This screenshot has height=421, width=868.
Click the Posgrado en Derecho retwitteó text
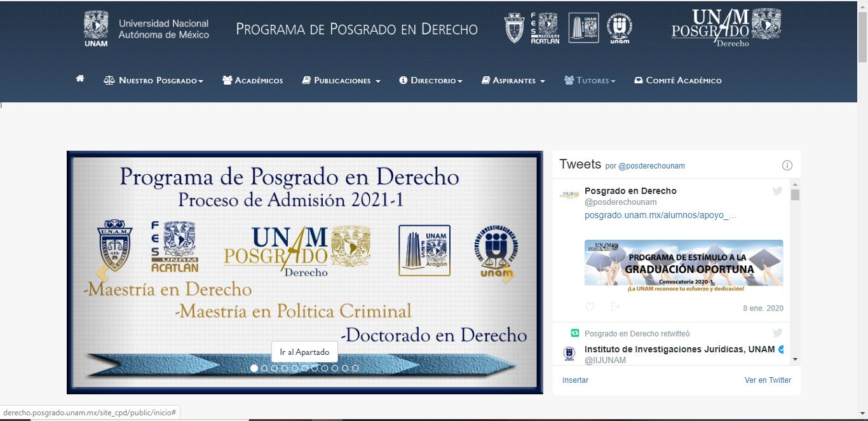tap(637, 333)
